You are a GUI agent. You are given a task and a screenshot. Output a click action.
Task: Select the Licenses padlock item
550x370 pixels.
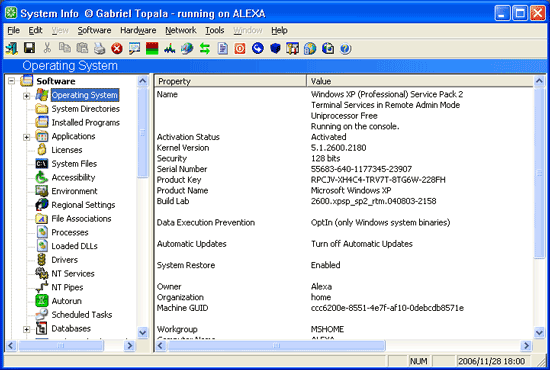pos(67,150)
